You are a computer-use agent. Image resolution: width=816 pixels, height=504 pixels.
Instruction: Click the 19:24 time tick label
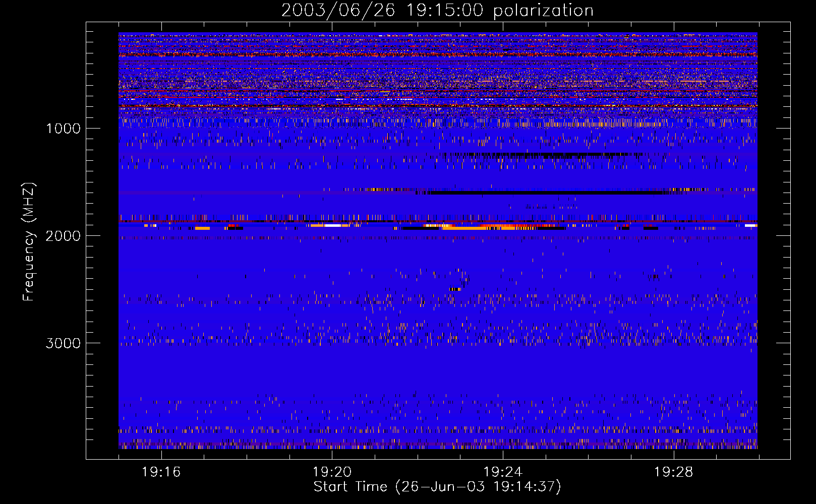coord(503,472)
